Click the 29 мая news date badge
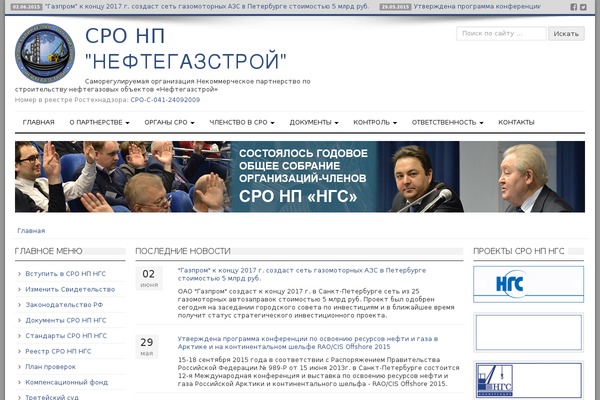 [147, 346]
